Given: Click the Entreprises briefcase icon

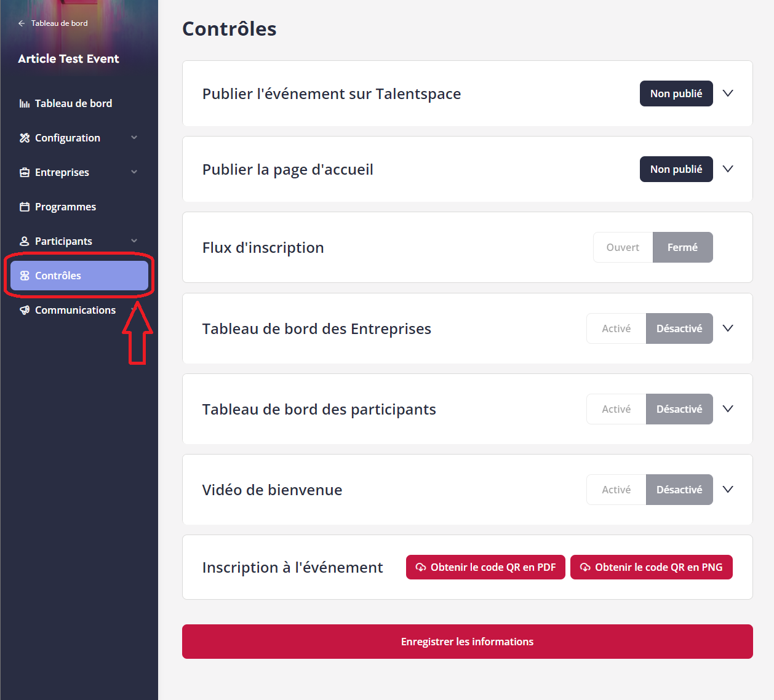Looking at the screenshot, I should [x=25, y=172].
